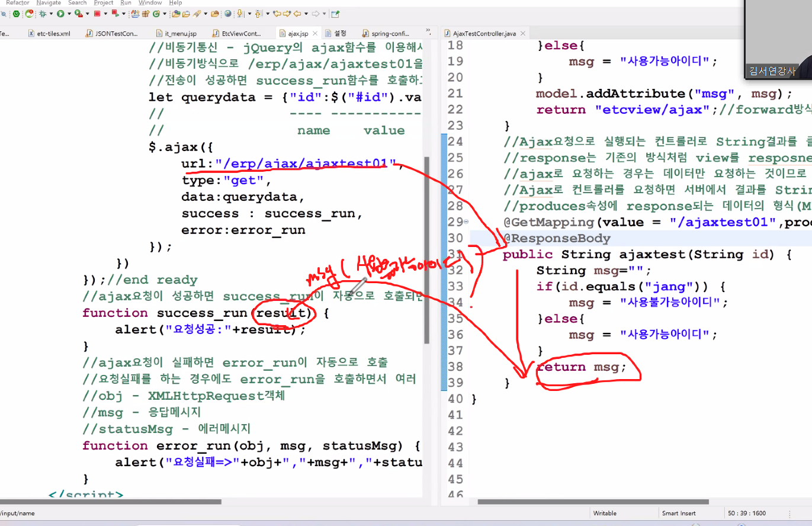Switch to the etc-tiles.xml tab
The image size is (812, 526).
point(49,33)
